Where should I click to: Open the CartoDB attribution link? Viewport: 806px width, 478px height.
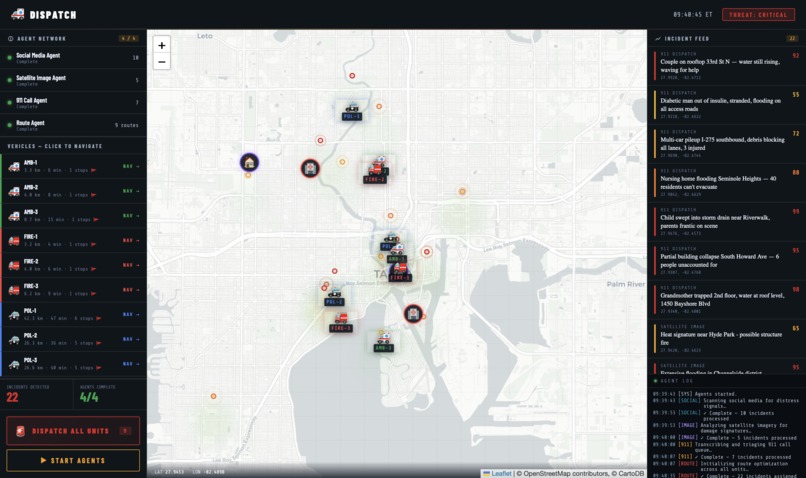click(x=631, y=473)
